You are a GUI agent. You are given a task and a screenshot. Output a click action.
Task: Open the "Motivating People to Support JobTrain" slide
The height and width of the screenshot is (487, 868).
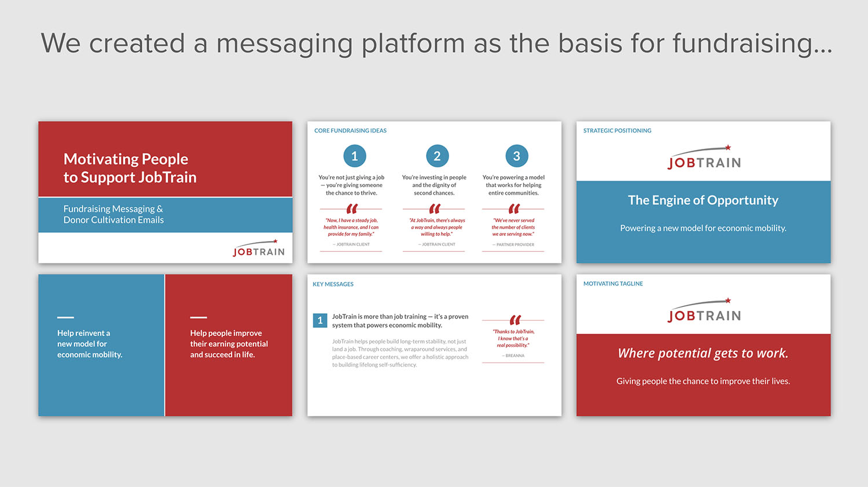130,168
